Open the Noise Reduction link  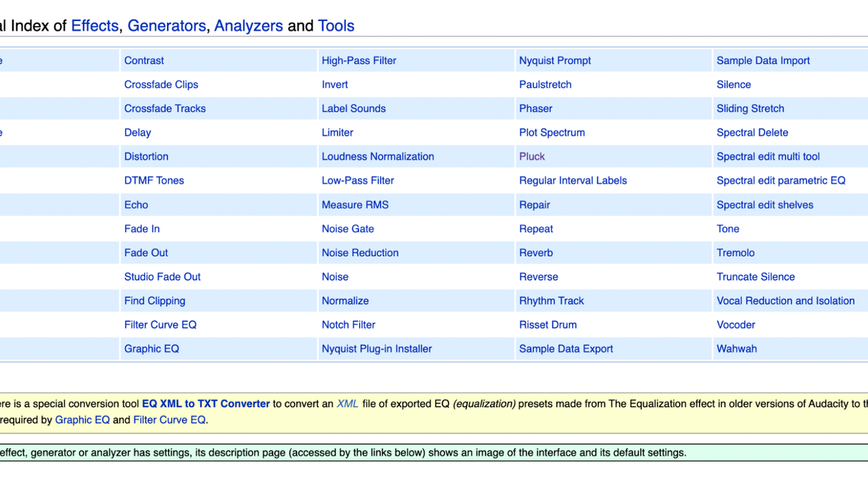coord(360,253)
